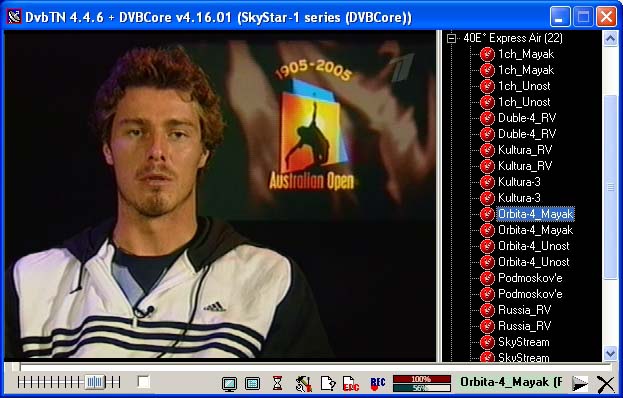Click the channel list scroll up arrow
This screenshot has height=398, width=623.
[x=610, y=39]
